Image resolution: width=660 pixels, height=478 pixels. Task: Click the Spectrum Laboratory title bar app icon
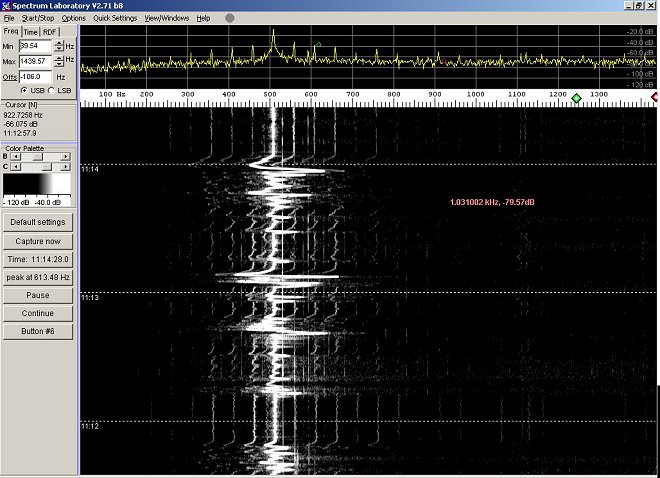click(x=6, y=5)
